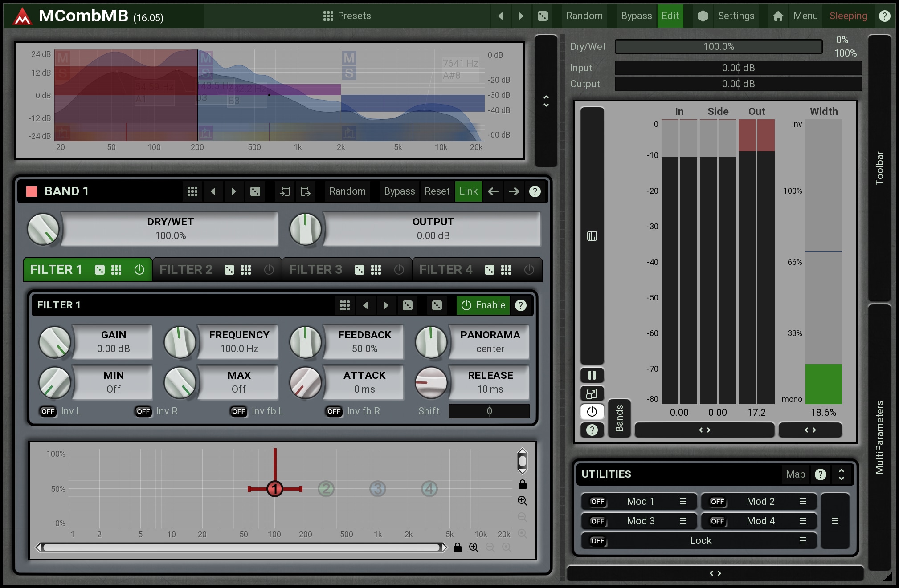Turn on Lock switch in Utilities
This screenshot has width=899, height=588.
coord(597,541)
